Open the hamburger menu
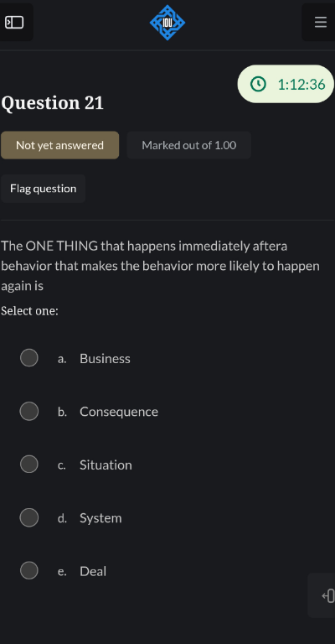Image resolution: width=335 pixels, height=644 pixels. (x=320, y=22)
